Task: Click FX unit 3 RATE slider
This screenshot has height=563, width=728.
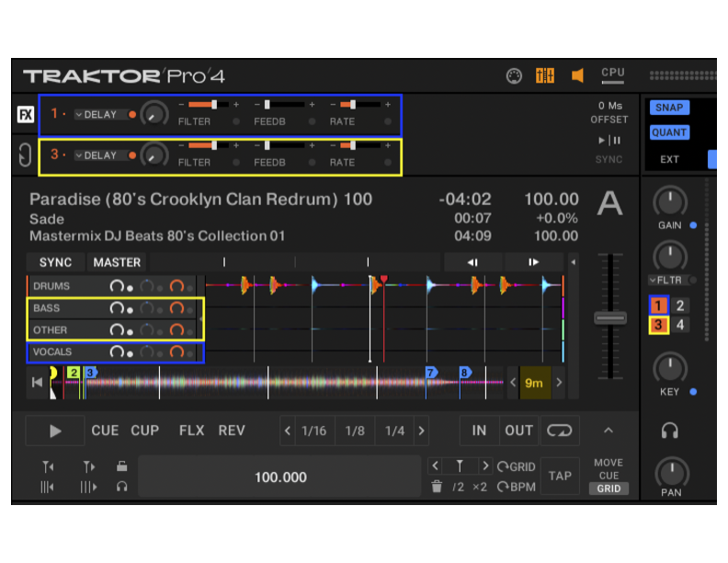Action: [359, 145]
